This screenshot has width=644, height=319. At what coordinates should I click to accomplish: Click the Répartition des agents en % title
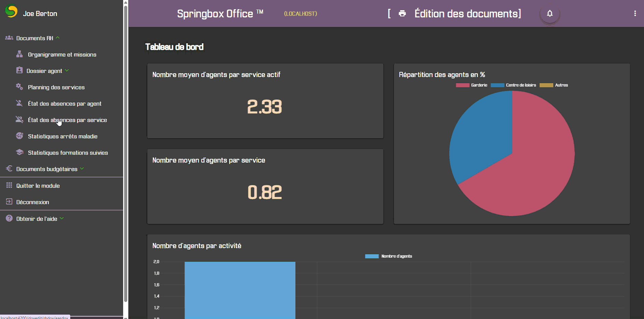point(442,75)
